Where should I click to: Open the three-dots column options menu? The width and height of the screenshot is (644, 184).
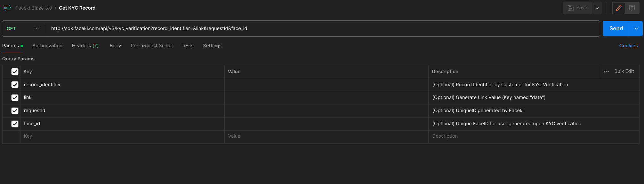point(606,72)
